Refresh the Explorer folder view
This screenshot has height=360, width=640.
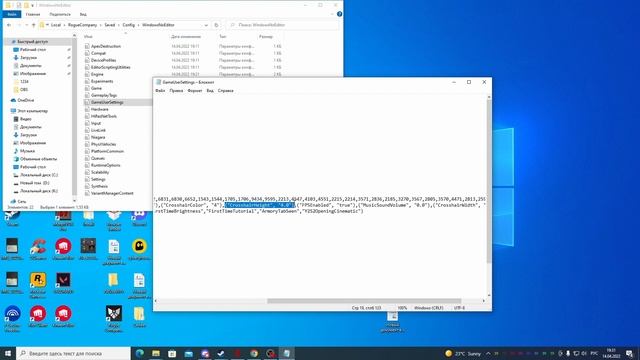pyautogui.click(x=216, y=25)
